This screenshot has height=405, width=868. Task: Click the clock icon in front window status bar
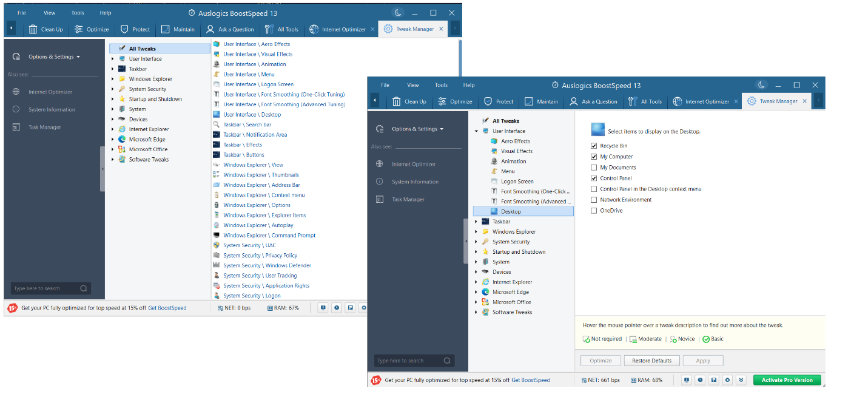coord(700,380)
